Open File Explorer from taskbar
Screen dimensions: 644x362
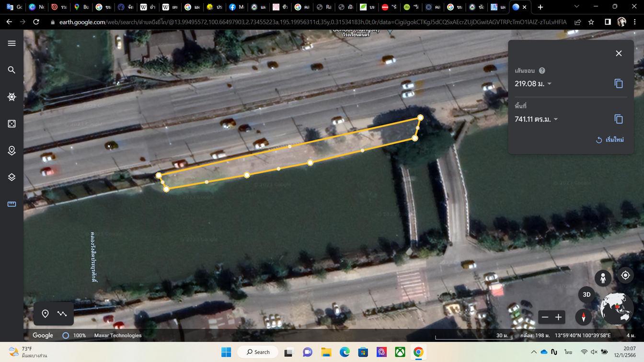tap(326, 352)
